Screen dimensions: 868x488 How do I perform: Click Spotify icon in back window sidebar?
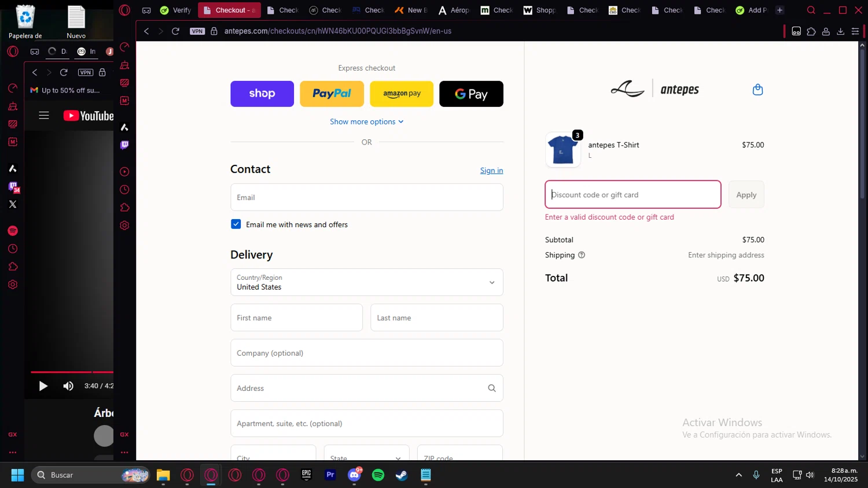coord(13,231)
